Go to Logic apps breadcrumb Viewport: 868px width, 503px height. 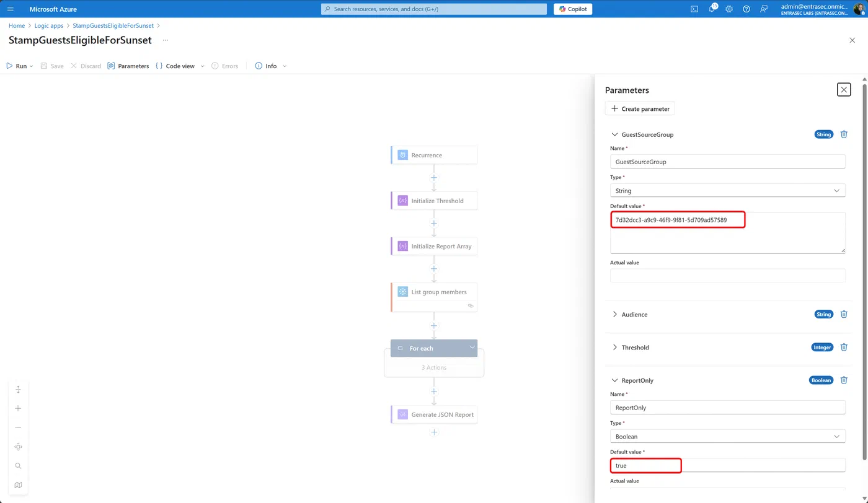point(49,26)
